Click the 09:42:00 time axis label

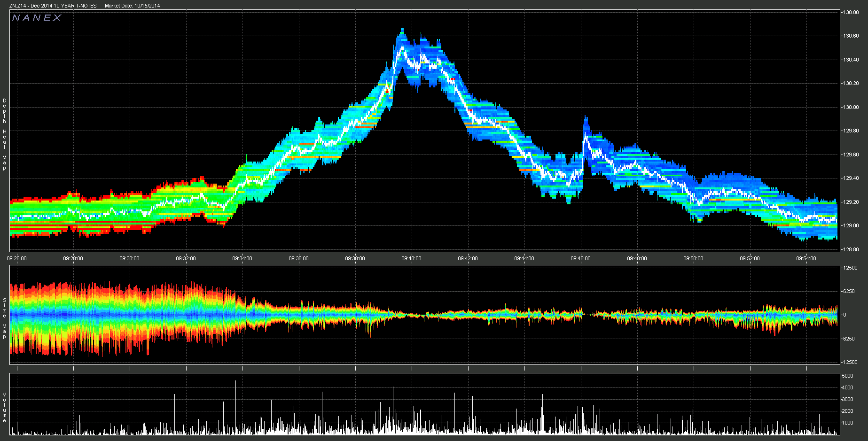tap(468, 258)
